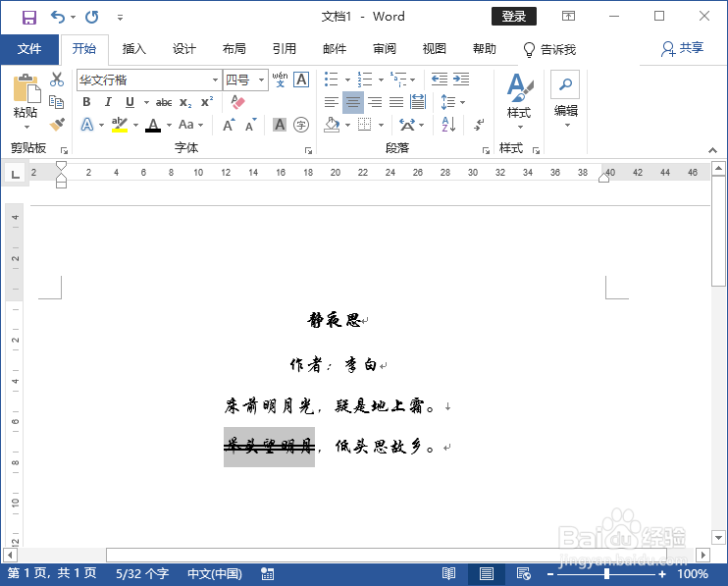Apply black font color (A)
Image resolution: width=728 pixels, height=586 pixels.
[153, 125]
